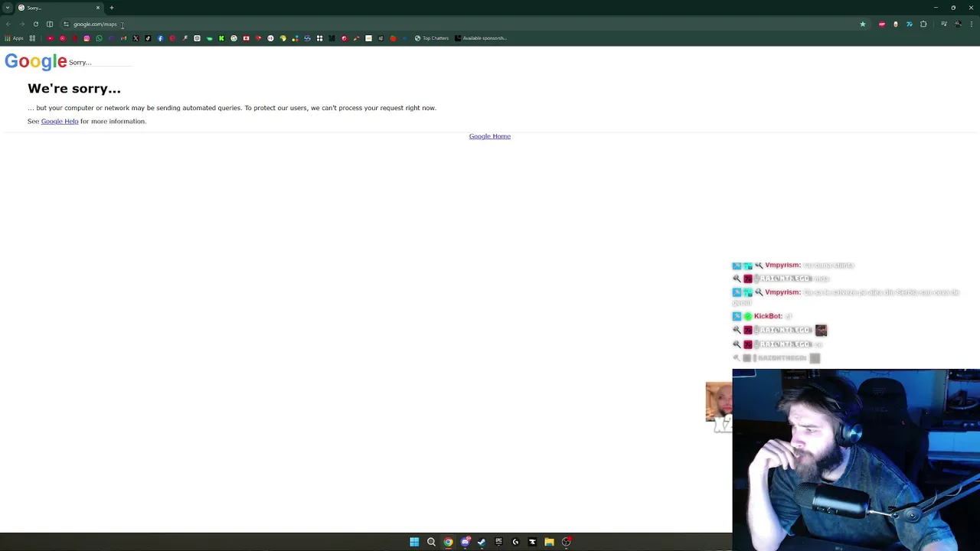The height and width of the screenshot is (551, 980).
Task: Click the Google logo on the page
Action: [x=36, y=61]
